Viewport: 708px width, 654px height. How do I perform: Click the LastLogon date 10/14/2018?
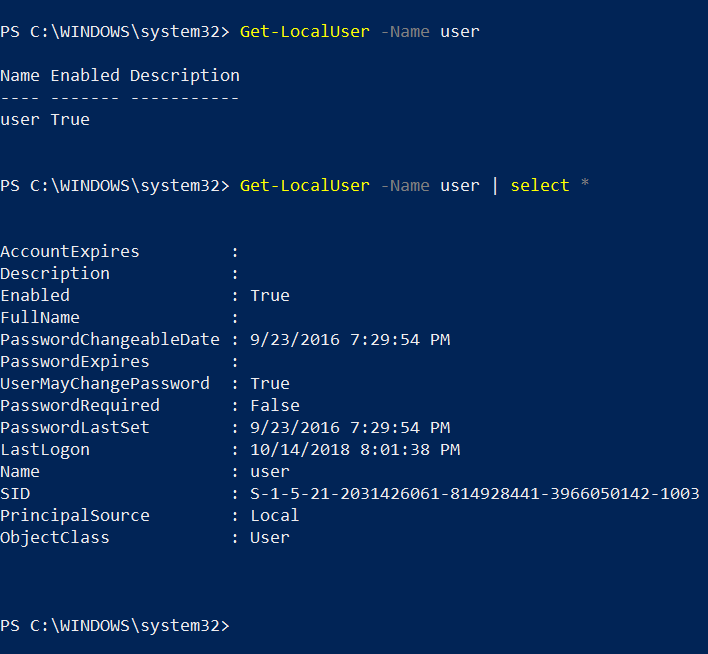(300, 450)
